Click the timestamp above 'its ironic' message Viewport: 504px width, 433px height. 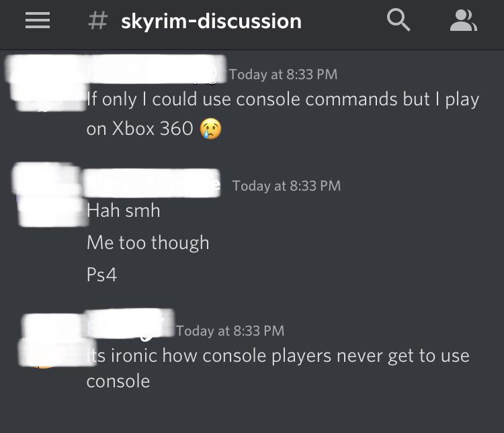230,331
